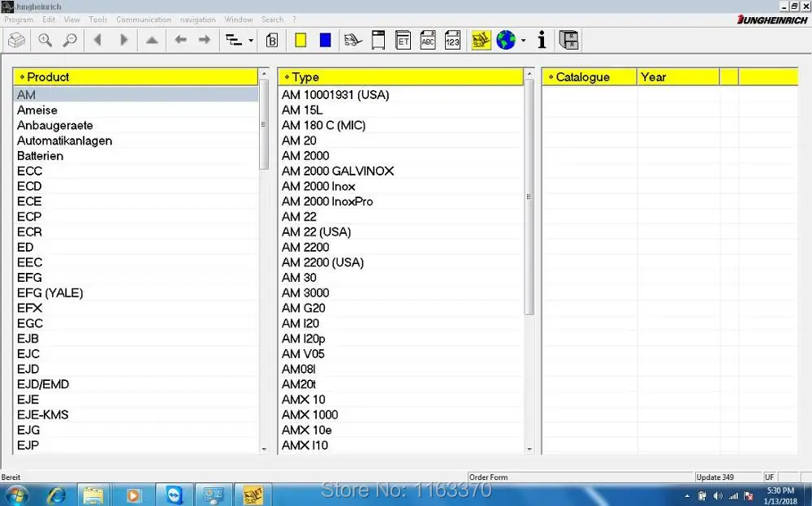This screenshot has height=506, width=812.
Task: Click Type list scroll down arrow
Action: 529,449
